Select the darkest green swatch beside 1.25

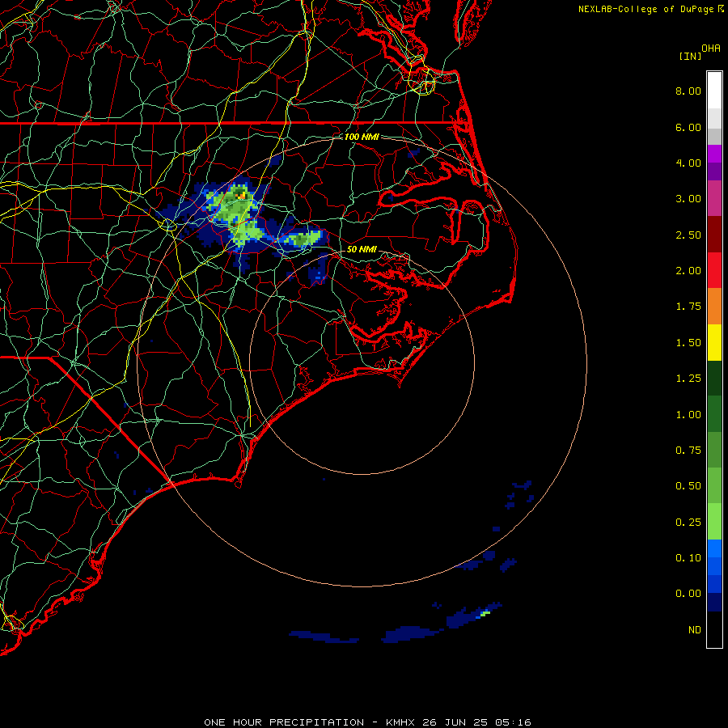click(x=714, y=378)
